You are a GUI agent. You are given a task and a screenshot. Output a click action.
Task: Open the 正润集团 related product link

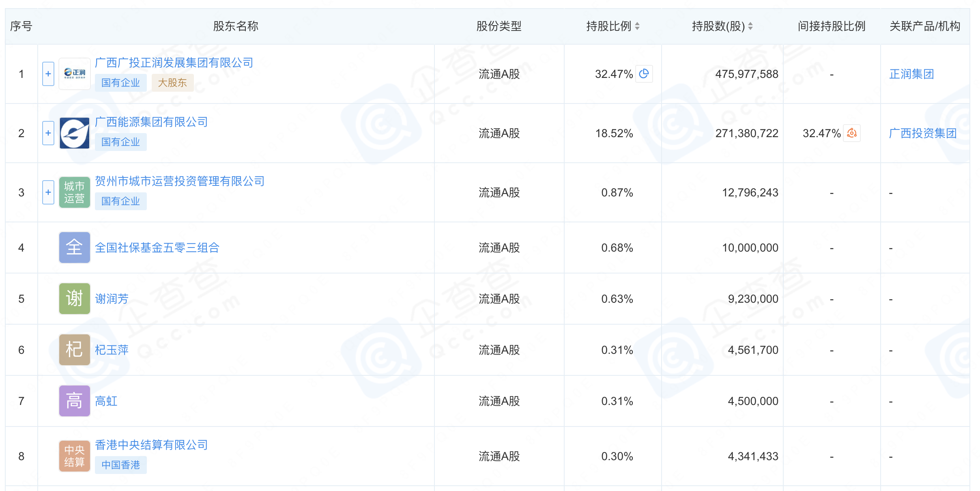tap(911, 74)
